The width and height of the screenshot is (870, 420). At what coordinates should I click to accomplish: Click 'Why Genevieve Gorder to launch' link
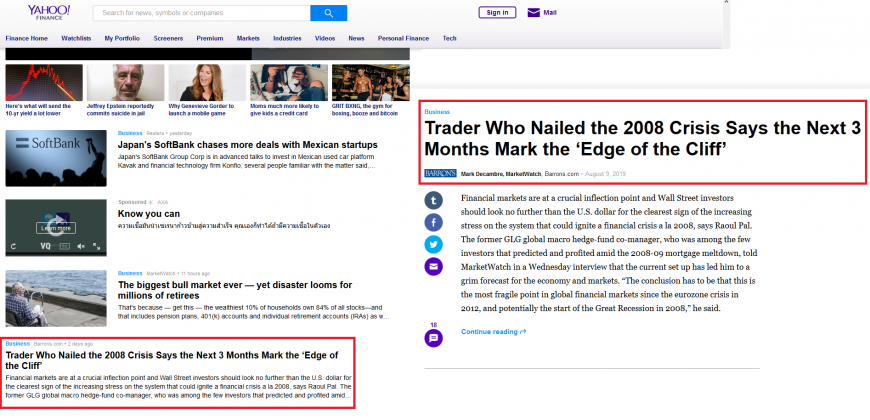201,109
